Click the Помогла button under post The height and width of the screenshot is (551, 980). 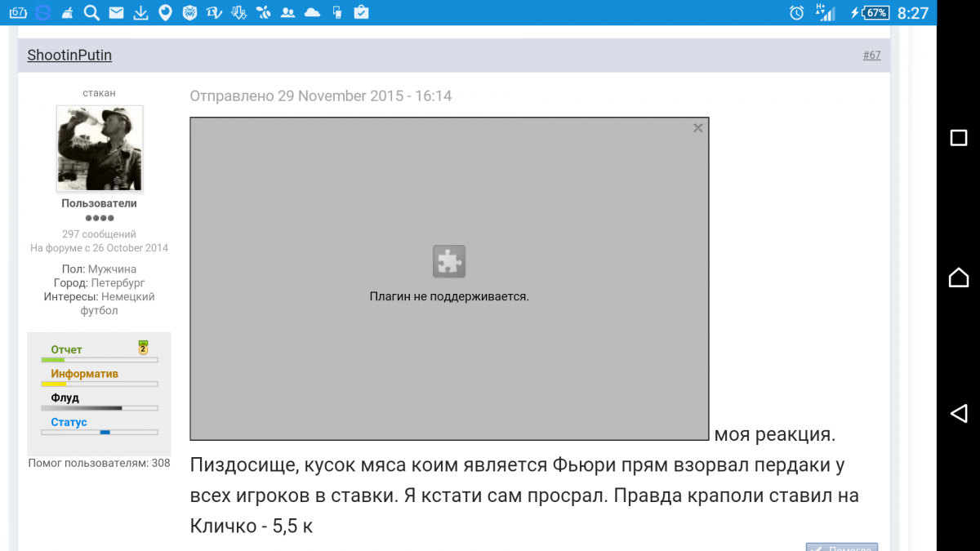click(x=841, y=547)
